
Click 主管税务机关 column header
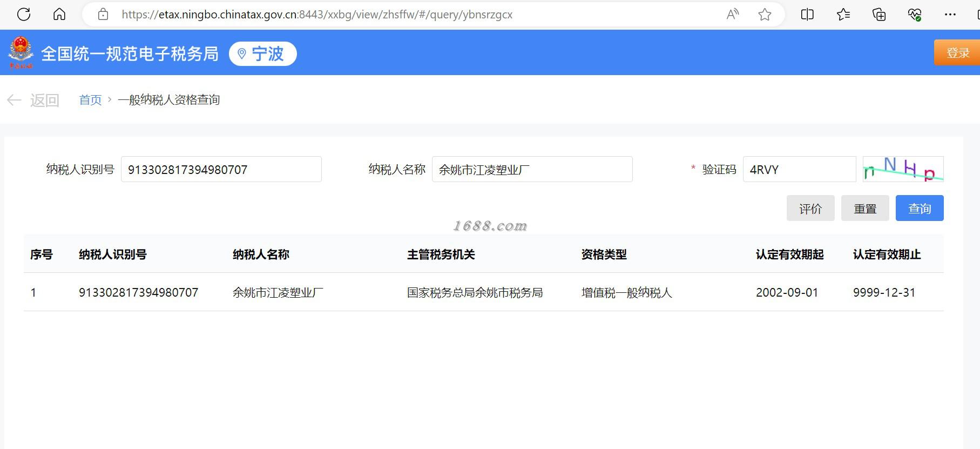[x=441, y=254]
